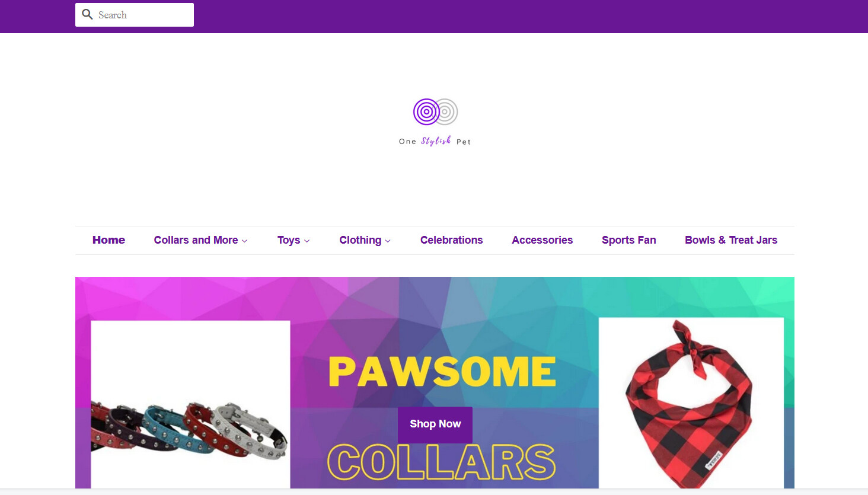Expand the Clothing dropdown arrow
868x495 pixels.
pyautogui.click(x=388, y=241)
